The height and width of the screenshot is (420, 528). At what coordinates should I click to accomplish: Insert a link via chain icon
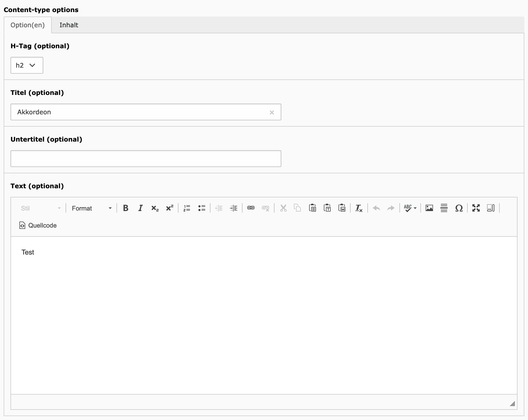click(251, 208)
